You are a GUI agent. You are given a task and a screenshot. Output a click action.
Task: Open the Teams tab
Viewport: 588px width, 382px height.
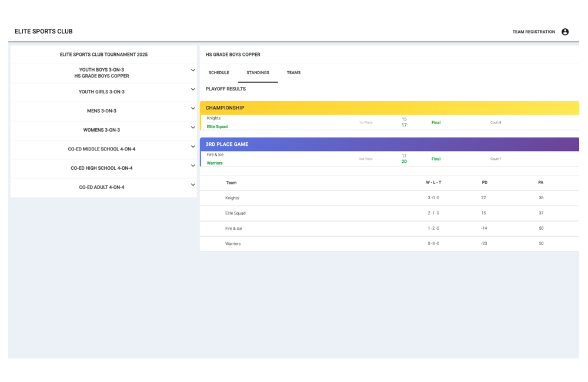(x=293, y=73)
